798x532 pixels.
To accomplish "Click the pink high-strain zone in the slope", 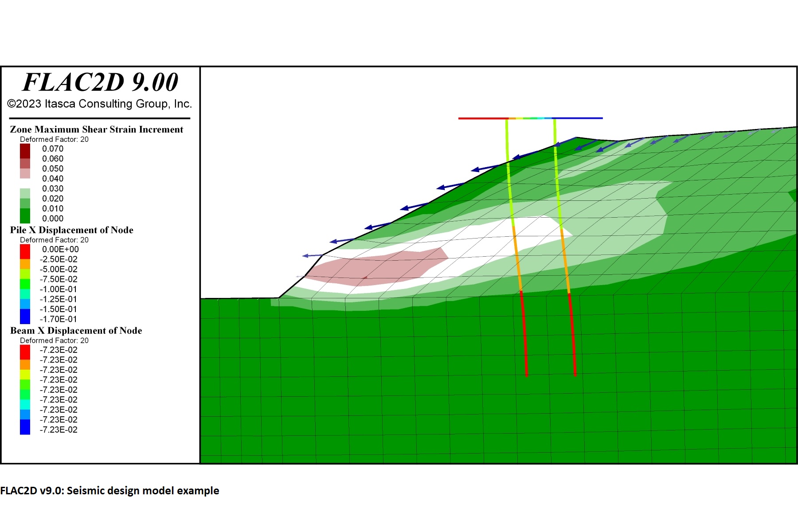I will [377, 267].
